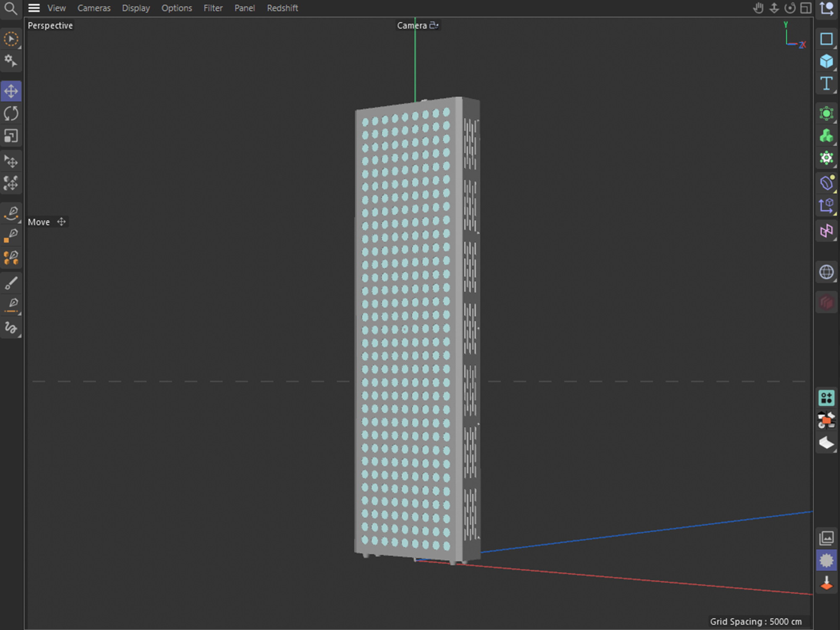Open the View menu
Screen dimensions: 840x630
click(56, 8)
